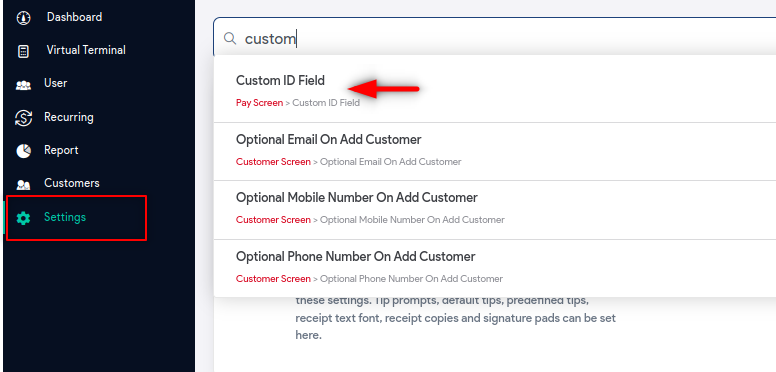Select the Settings menu label
Viewport: 776px width, 372px height.
(65, 217)
